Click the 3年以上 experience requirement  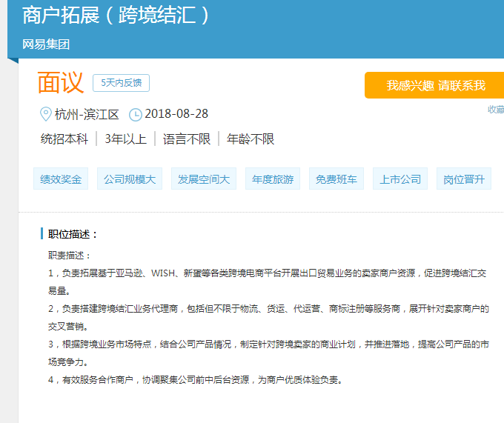point(126,139)
